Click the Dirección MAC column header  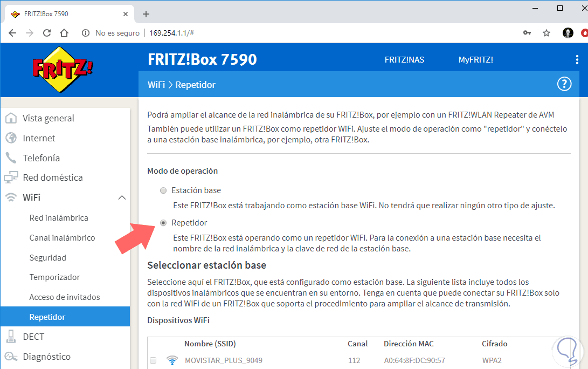pyautogui.click(x=409, y=344)
